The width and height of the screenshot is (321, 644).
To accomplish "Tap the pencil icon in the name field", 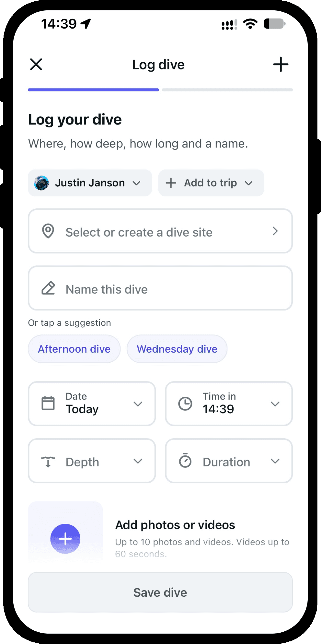I will pyautogui.click(x=48, y=288).
